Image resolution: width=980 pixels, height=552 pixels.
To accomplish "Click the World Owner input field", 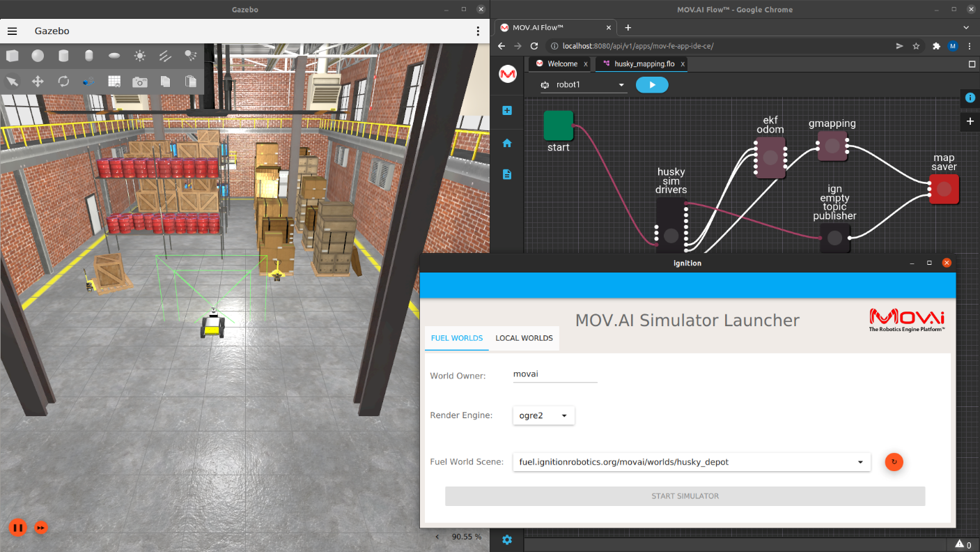I will click(554, 374).
